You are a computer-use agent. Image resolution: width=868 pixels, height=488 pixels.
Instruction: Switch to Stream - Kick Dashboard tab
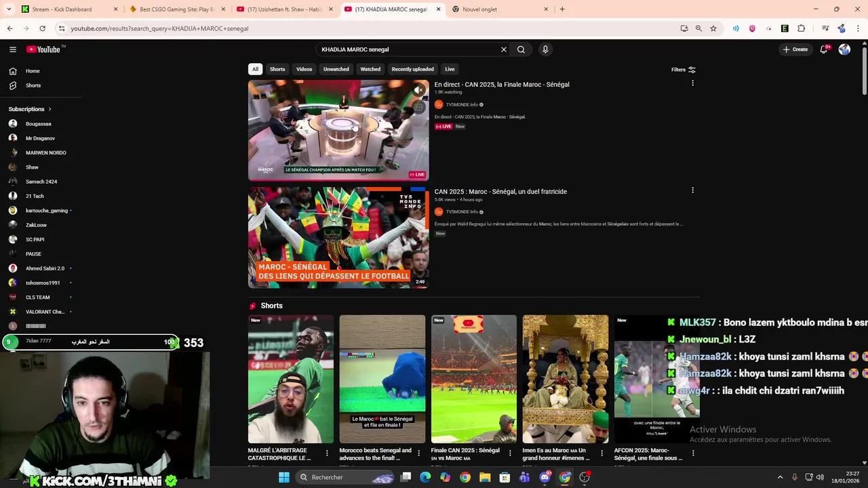[x=68, y=9]
